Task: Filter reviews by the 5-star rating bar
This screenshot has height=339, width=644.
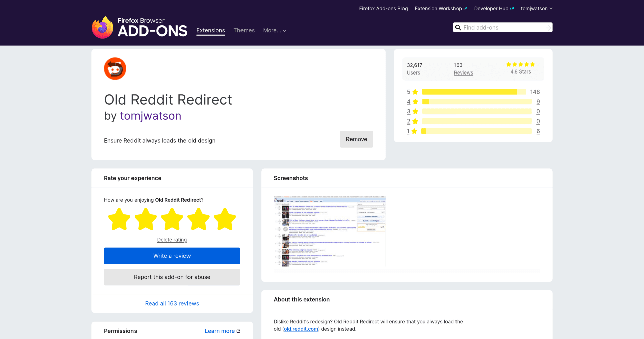Action: point(473,92)
